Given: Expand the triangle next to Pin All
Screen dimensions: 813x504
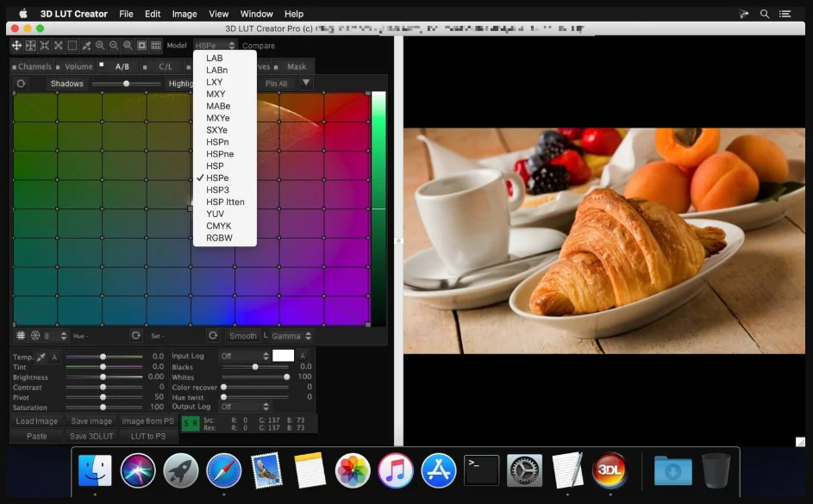Looking at the screenshot, I should [306, 83].
